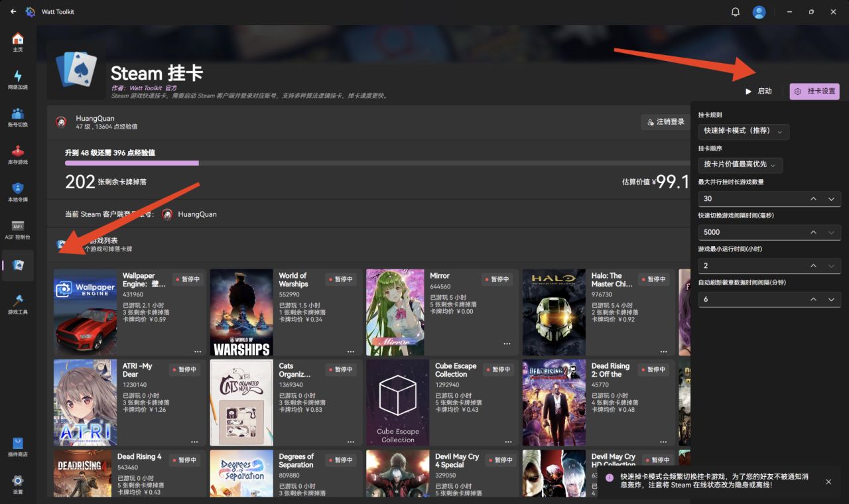Select the Devil May Cry 4 thumbnail

[x=398, y=473]
